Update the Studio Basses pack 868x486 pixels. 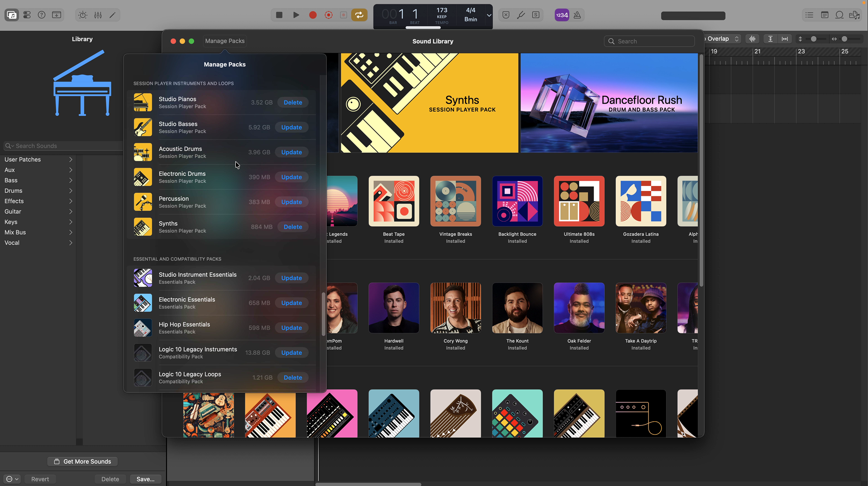click(x=291, y=127)
